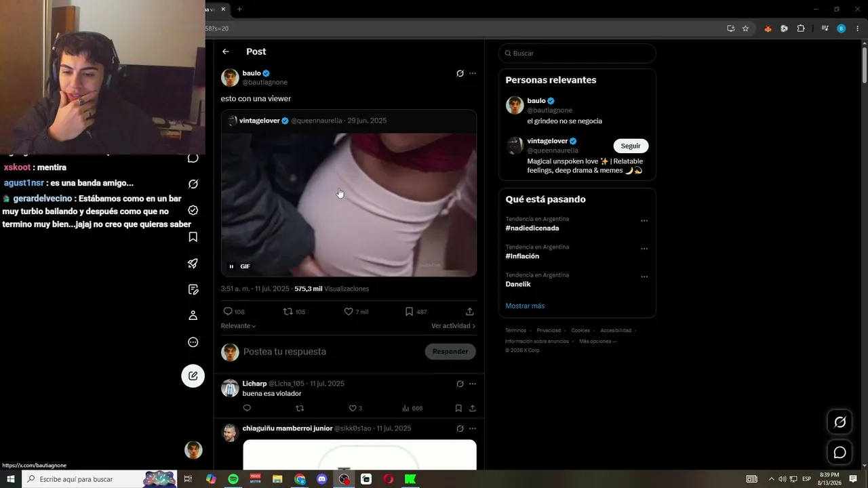The height and width of the screenshot is (488, 868).
Task: Open a new browser tab with plus
Action: tap(239, 9)
